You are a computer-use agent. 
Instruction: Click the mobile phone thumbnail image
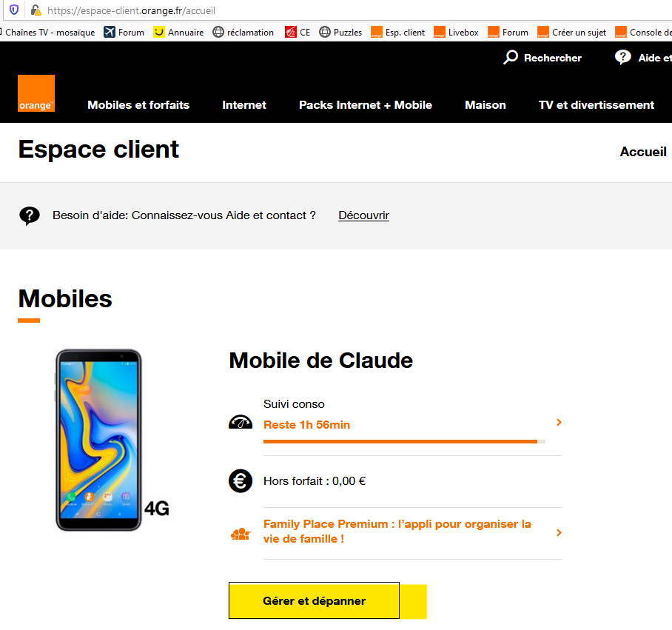click(98, 440)
